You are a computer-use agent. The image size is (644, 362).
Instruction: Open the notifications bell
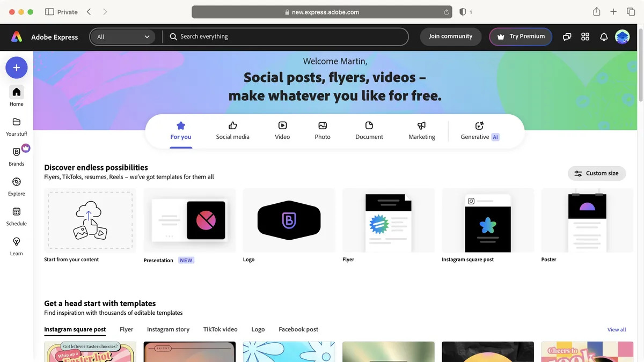603,36
